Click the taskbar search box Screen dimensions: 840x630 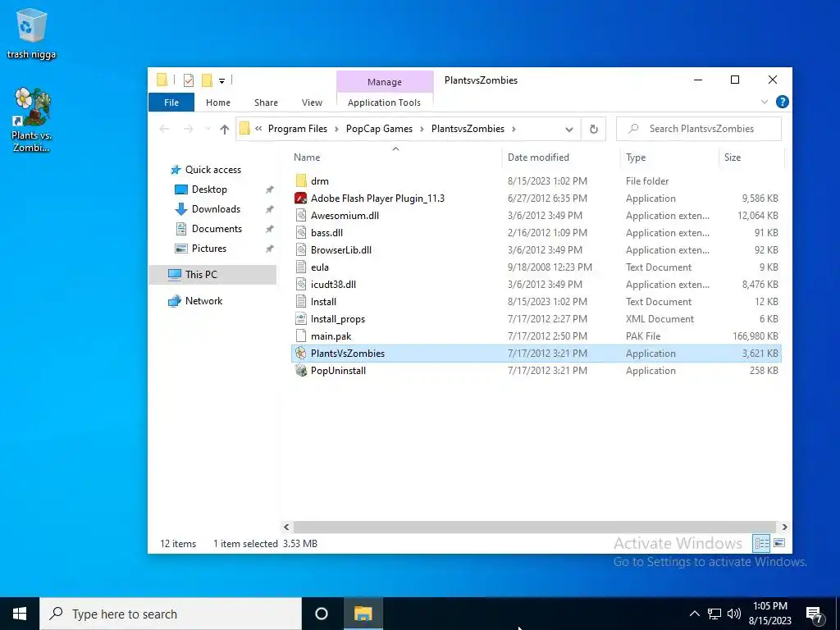(171, 614)
